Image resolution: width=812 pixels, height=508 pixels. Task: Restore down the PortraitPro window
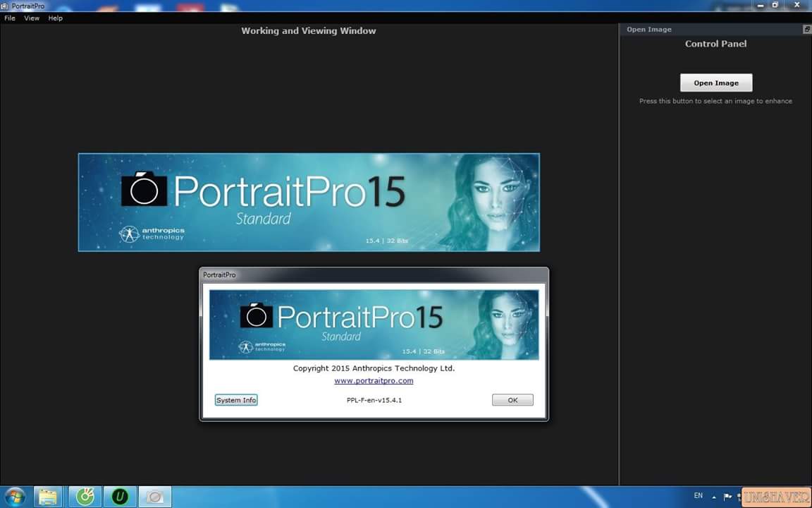tap(775, 5)
